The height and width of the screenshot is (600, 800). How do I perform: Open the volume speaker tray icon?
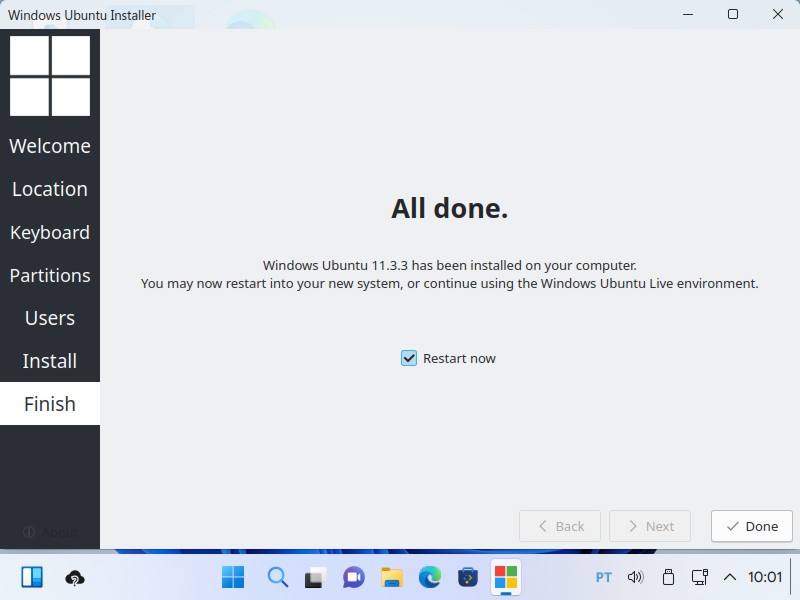[x=636, y=577]
